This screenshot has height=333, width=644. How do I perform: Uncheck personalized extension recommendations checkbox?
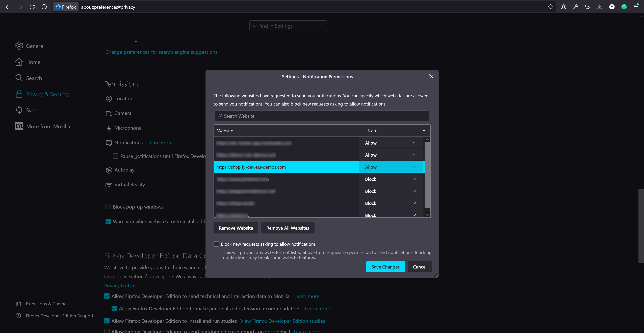(114, 308)
